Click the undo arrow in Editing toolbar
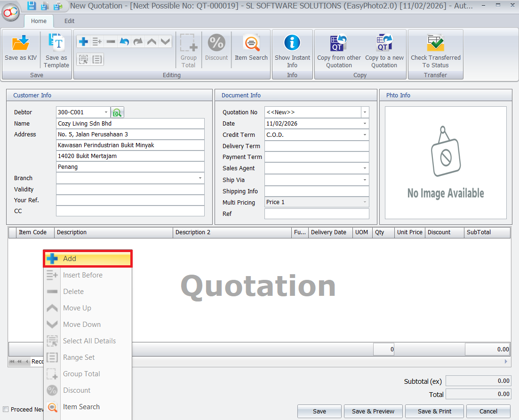Viewport: 519px width, 420px height. pyautogui.click(x=124, y=42)
